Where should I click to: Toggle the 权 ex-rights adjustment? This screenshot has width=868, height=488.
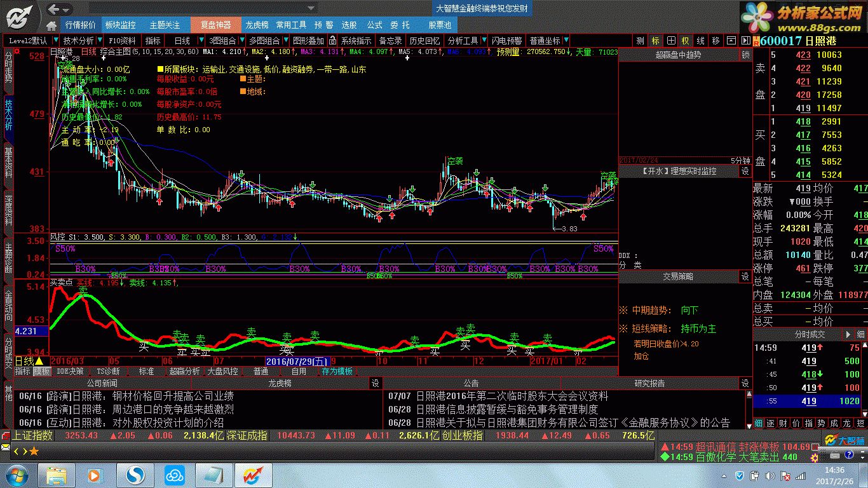686,41
